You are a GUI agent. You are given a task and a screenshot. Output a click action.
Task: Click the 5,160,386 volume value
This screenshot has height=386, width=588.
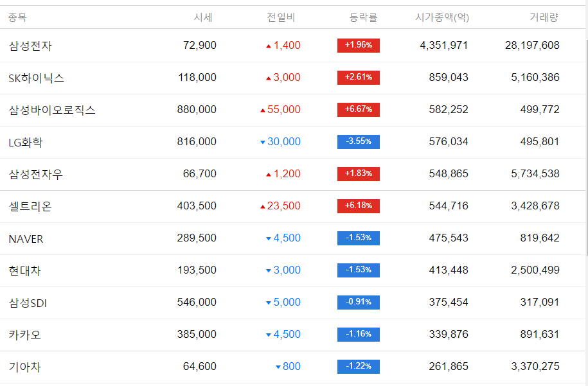tap(535, 78)
